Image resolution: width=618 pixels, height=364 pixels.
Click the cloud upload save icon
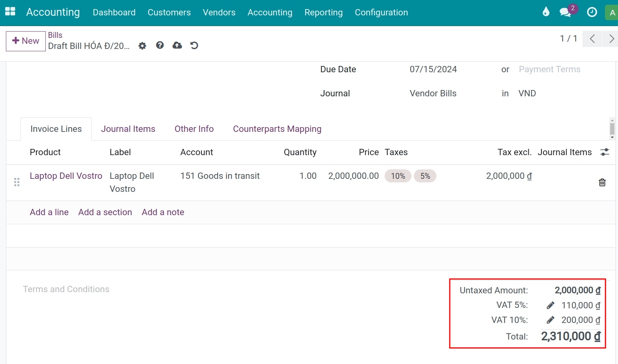[177, 45]
